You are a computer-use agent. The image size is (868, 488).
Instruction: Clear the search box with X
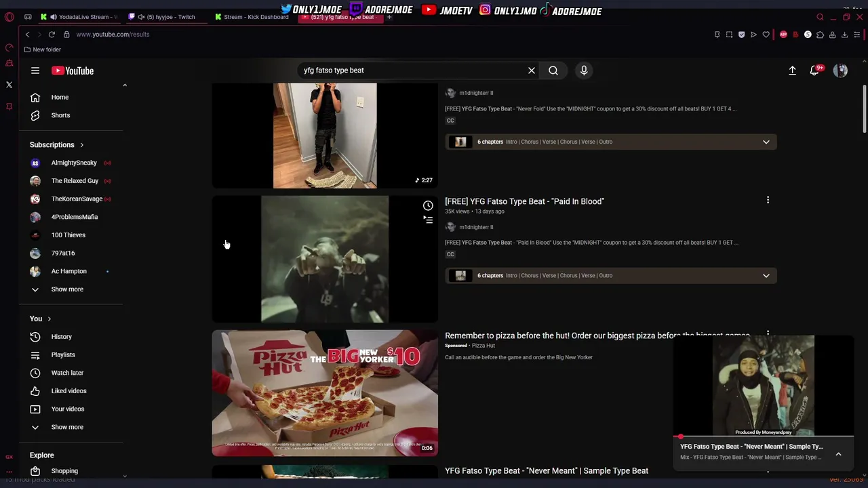[x=532, y=70]
